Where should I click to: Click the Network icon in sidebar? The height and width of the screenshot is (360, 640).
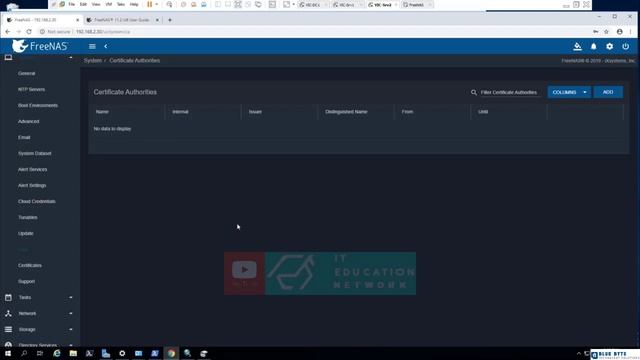[x=8, y=313]
